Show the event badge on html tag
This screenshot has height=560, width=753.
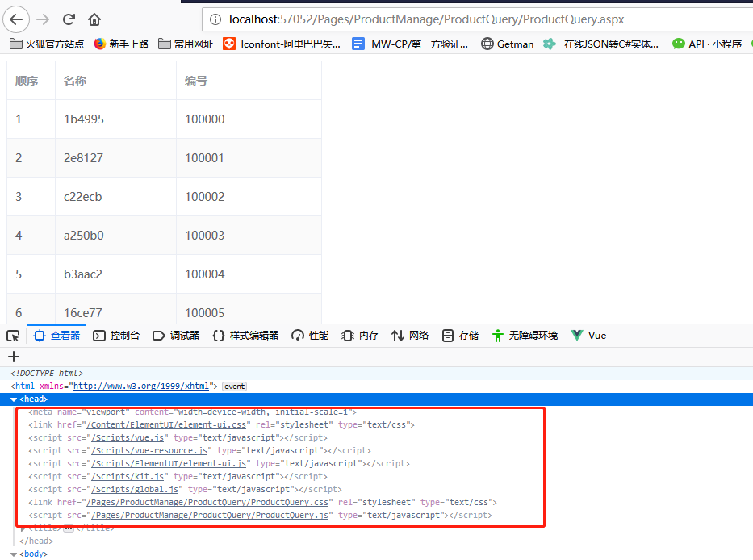click(234, 387)
